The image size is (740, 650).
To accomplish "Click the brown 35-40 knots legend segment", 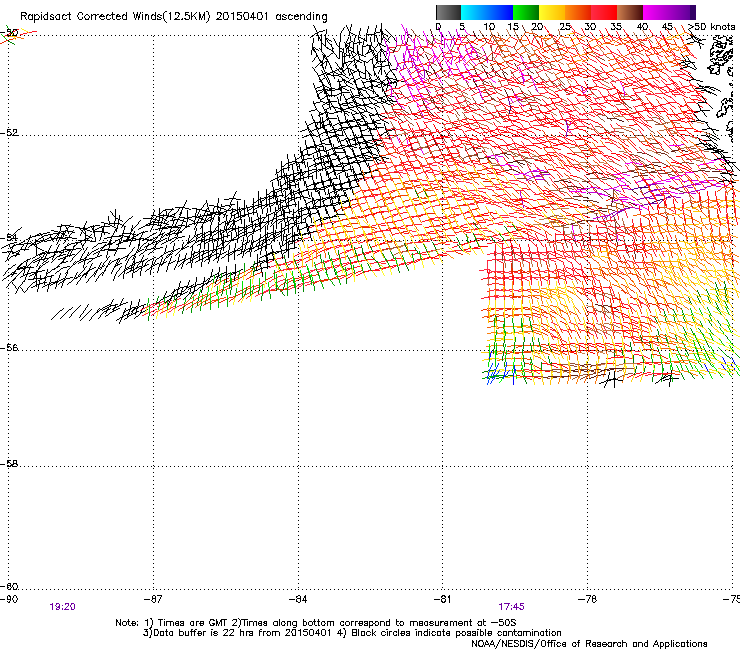I will click(630, 12).
